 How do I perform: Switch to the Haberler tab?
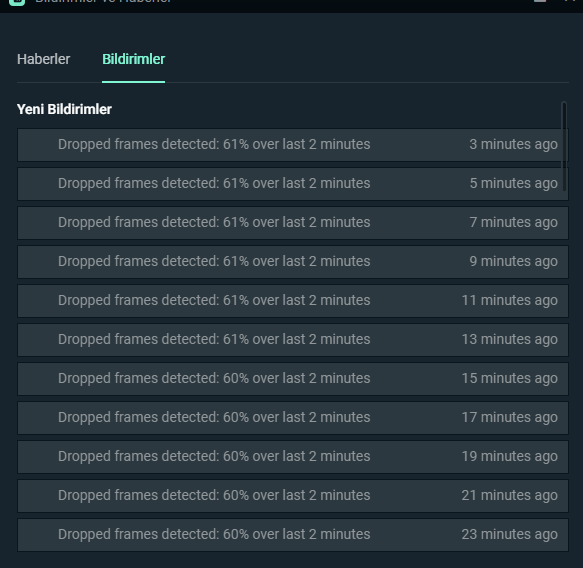pyautogui.click(x=44, y=59)
